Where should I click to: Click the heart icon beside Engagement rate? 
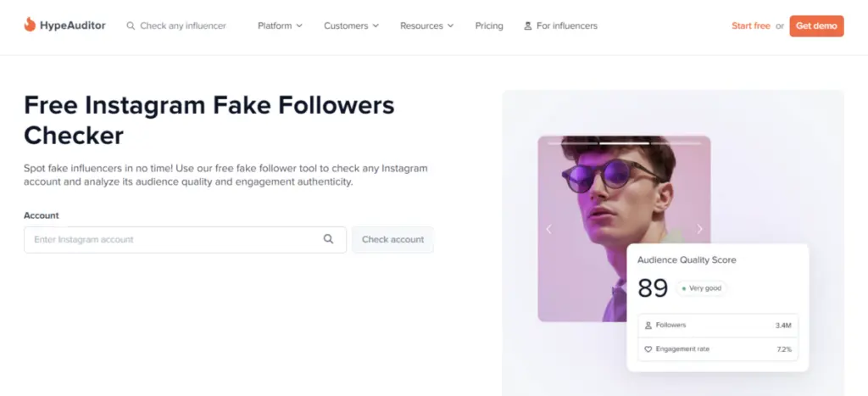pyautogui.click(x=648, y=349)
